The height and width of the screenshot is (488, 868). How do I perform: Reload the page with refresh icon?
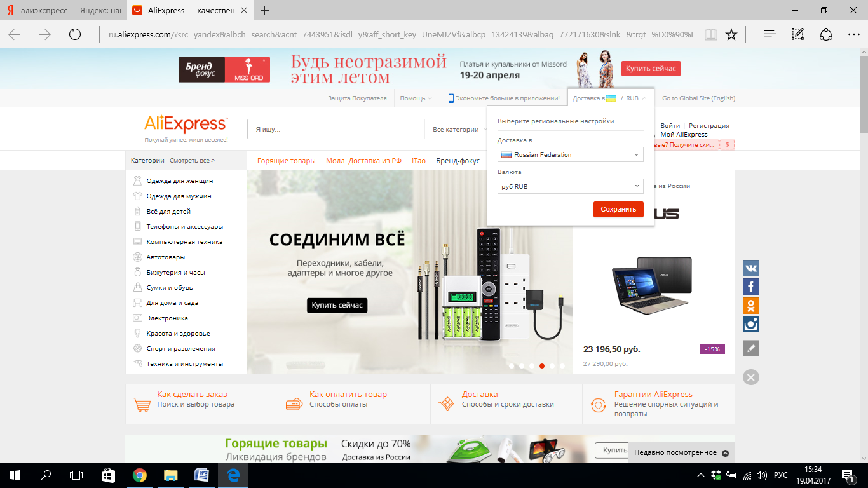[75, 35]
